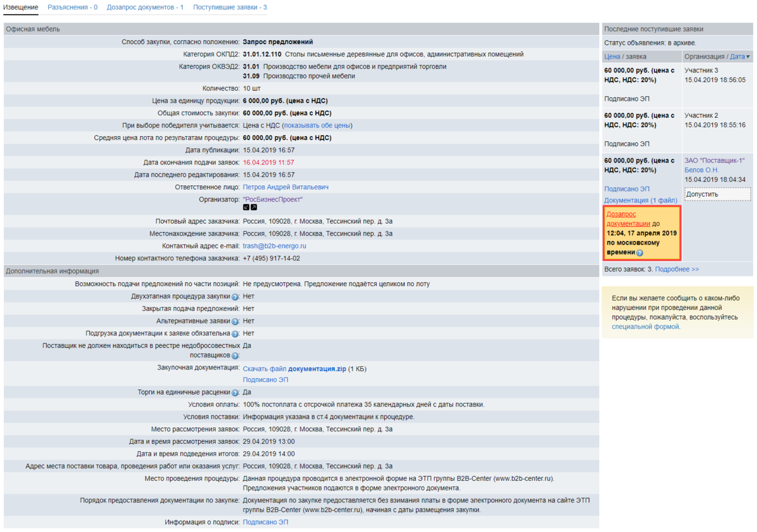
Task: Sort bids by Цена column header
Action: (x=612, y=57)
